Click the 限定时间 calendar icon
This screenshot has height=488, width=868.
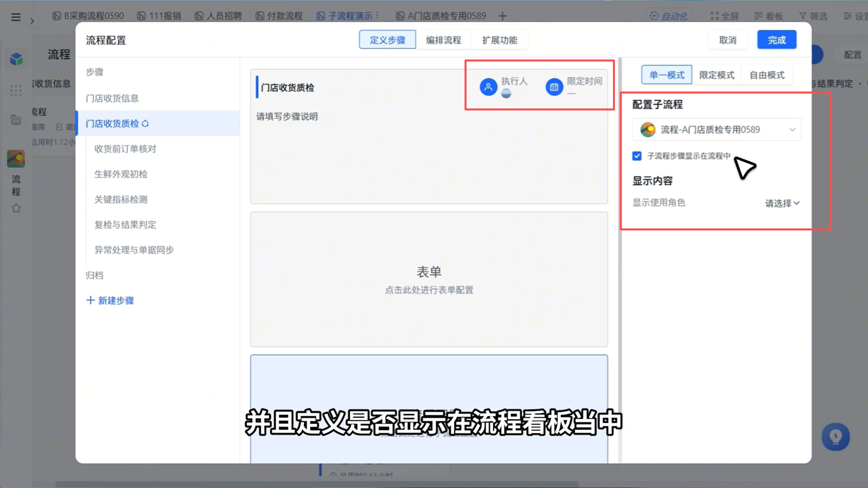(x=554, y=87)
